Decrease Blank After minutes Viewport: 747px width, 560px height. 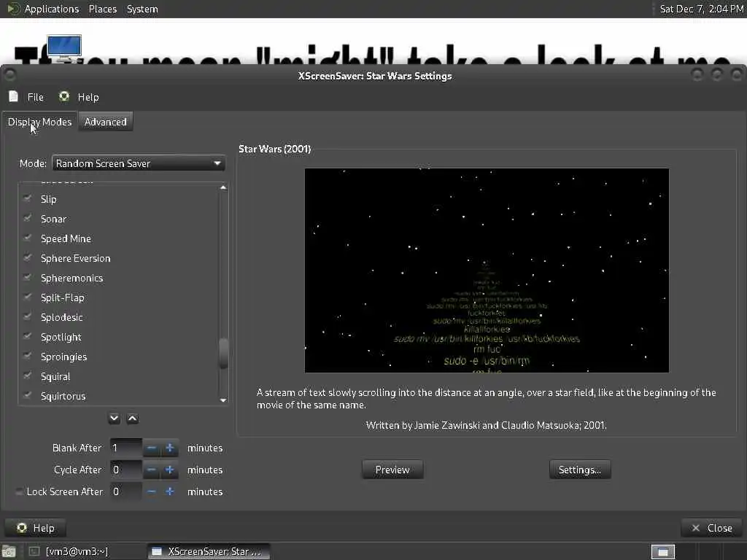tap(152, 448)
